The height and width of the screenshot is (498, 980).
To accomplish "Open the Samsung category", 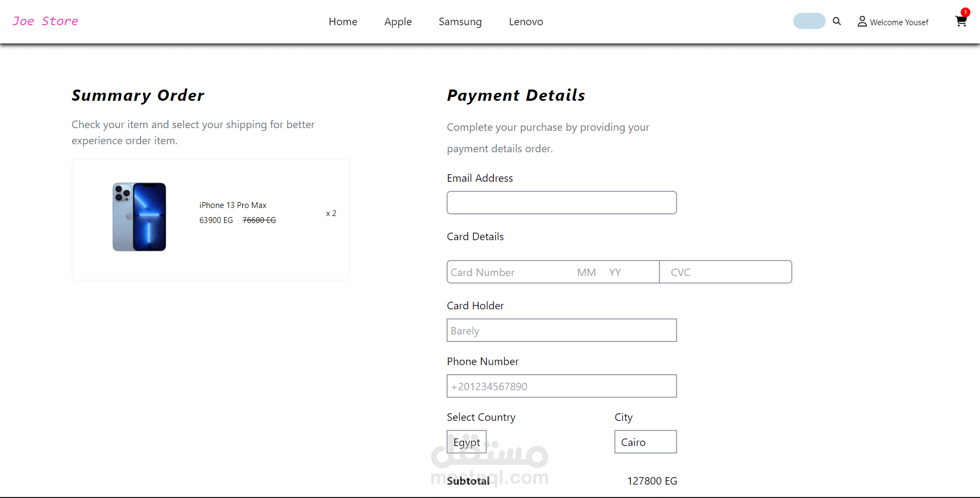I will click(460, 21).
